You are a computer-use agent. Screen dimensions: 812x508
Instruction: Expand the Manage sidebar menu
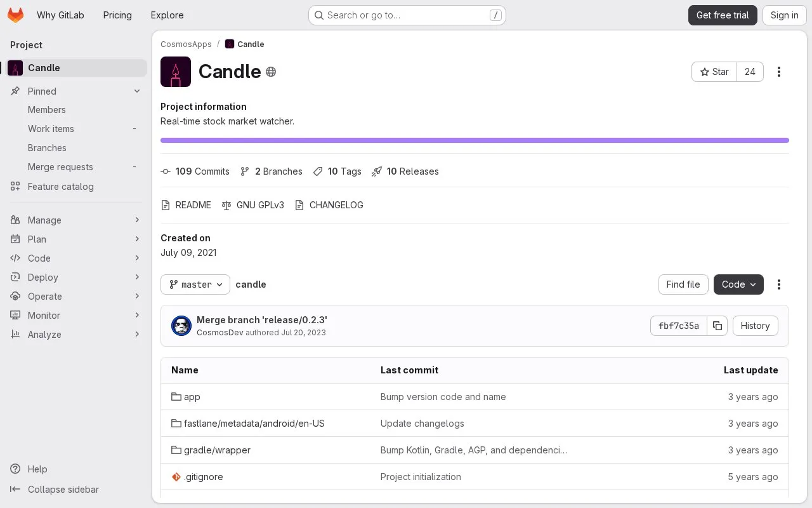tap(76, 220)
